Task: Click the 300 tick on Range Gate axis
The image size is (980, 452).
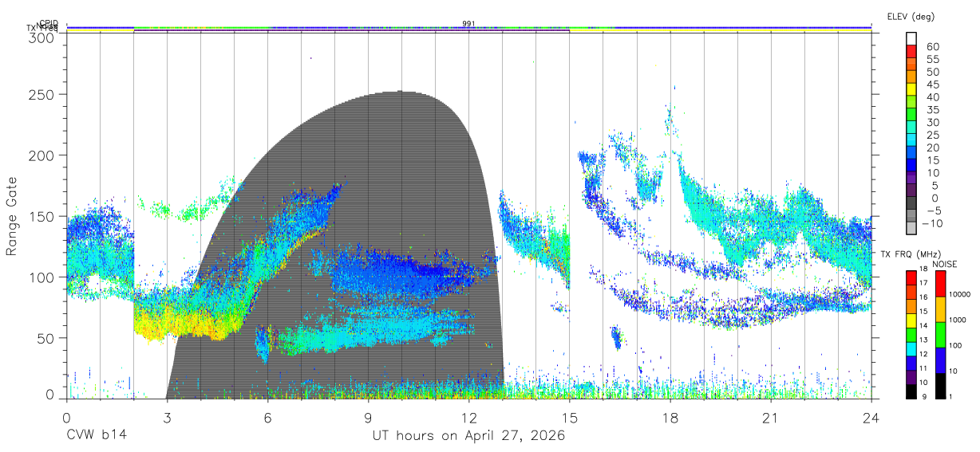Action: click(x=41, y=37)
